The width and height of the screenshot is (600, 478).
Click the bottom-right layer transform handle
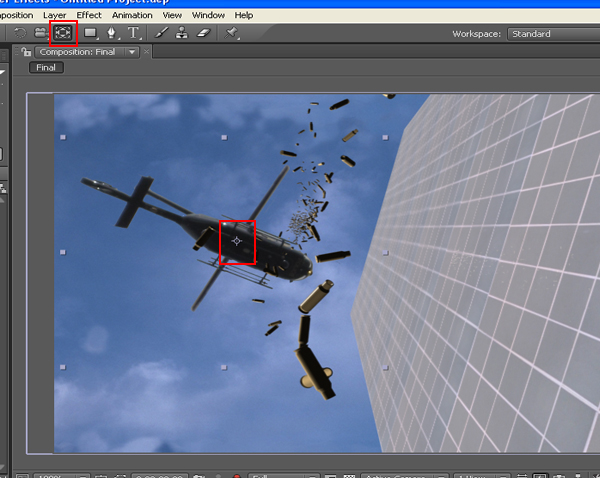coord(386,367)
